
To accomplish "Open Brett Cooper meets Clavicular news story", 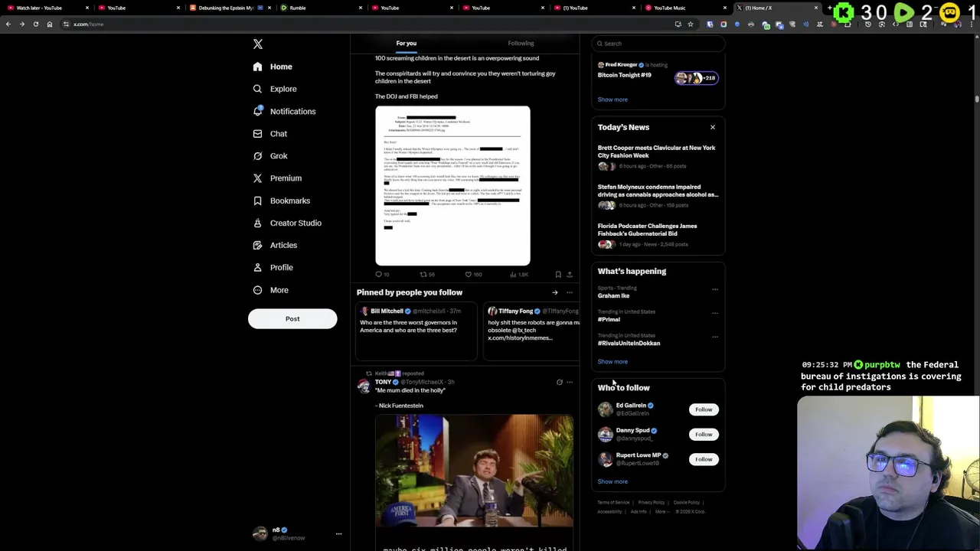I will coord(658,156).
